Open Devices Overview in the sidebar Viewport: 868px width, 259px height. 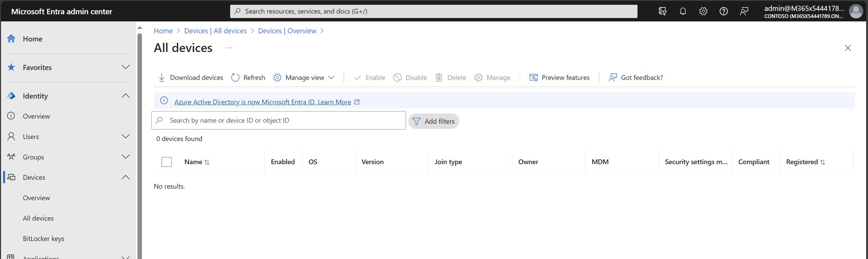coord(36,198)
